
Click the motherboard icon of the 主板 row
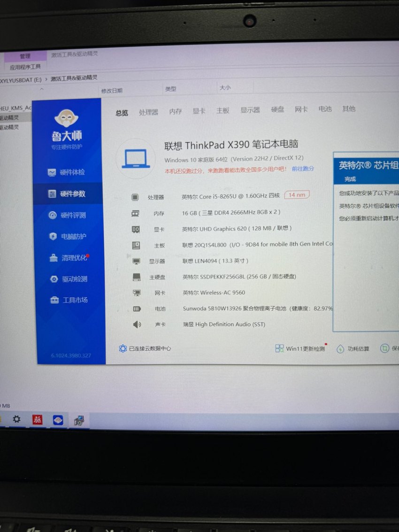tap(136, 245)
